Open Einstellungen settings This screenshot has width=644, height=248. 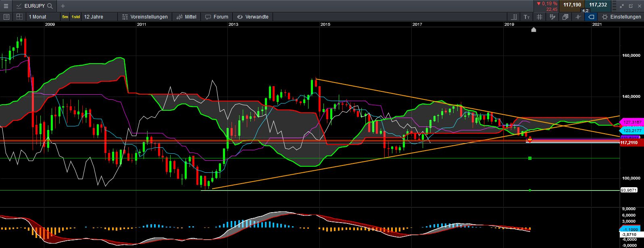point(621,17)
